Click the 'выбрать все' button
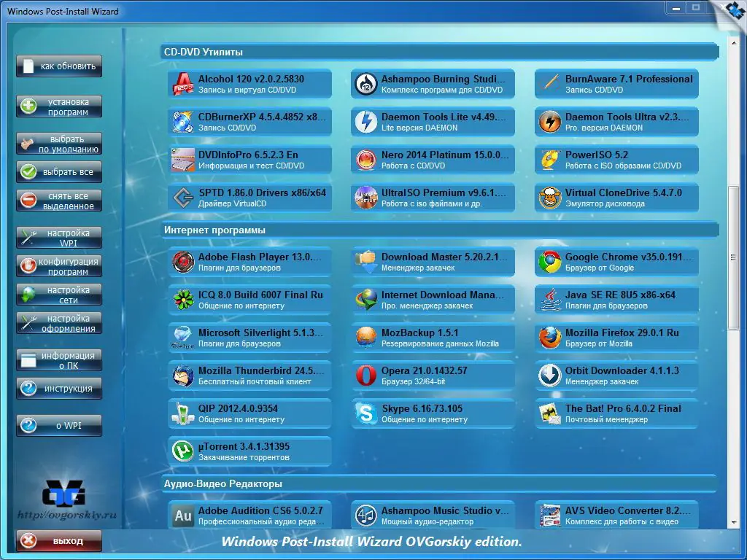Image resolution: width=747 pixels, height=560 pixels. [x=59, y=172]
